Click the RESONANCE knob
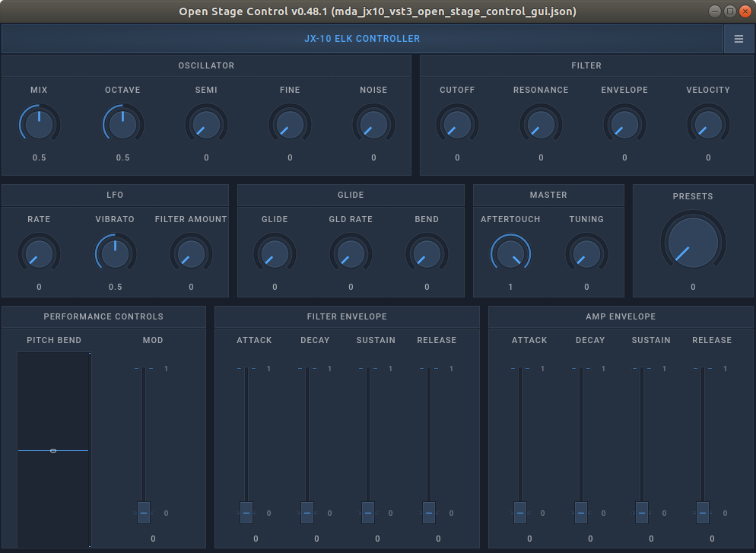The height and width of the screenshot is (553, 756). [x=541, y=124]
